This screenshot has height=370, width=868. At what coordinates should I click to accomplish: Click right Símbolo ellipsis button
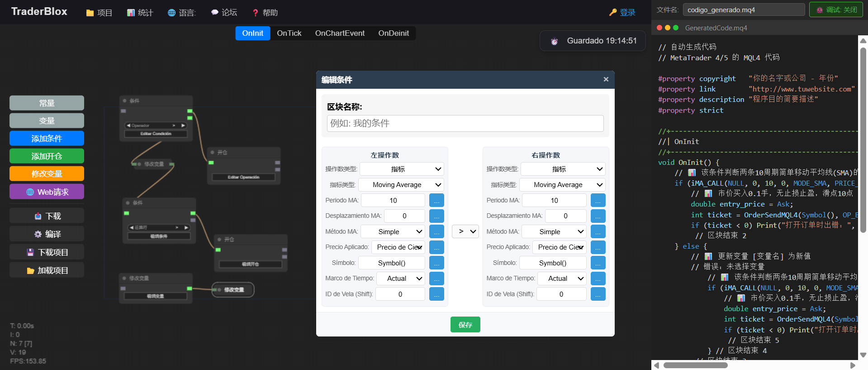point(598,263)
